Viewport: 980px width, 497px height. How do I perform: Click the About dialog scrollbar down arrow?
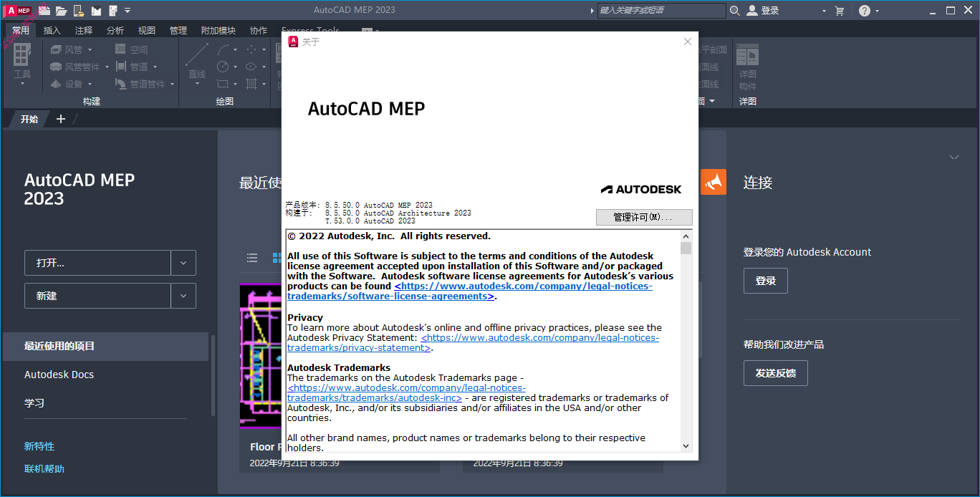pos(686,445)
